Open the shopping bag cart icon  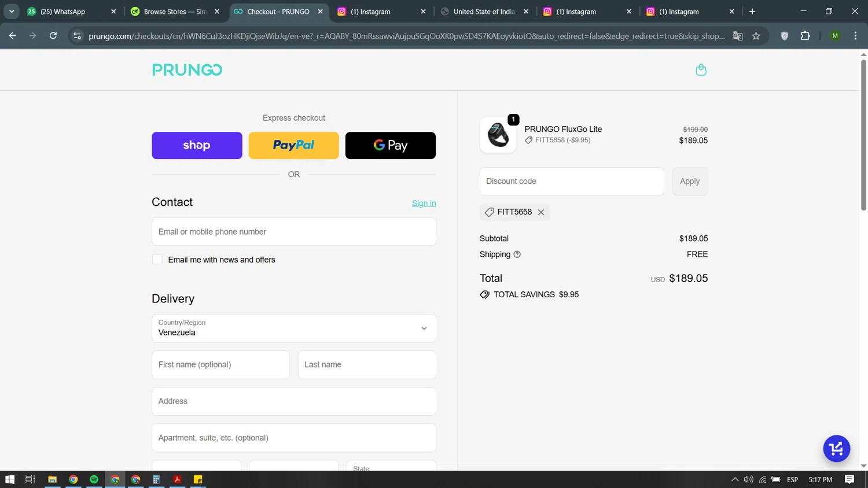(701, 70)
